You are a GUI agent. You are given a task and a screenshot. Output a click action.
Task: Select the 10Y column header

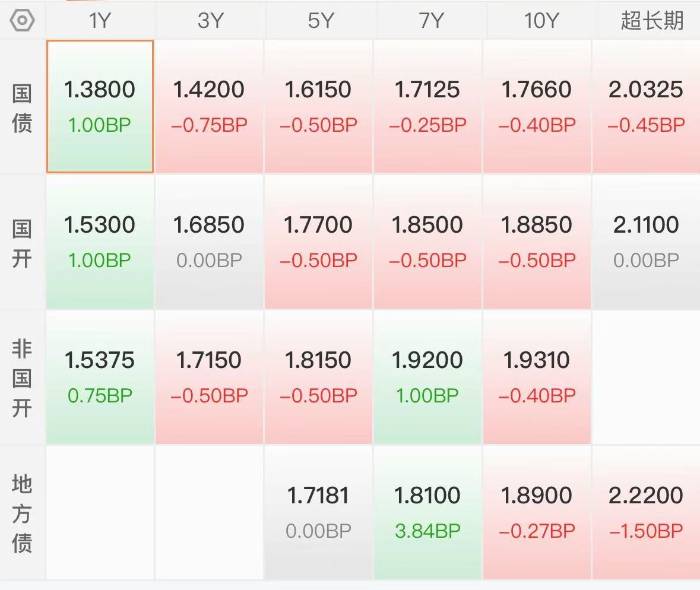click(541, 21)
